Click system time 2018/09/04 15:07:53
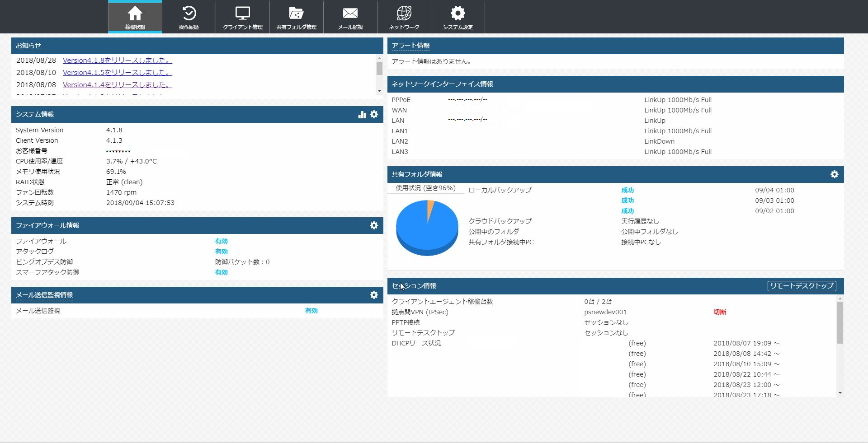The width and height of the screenshot is (868, 443). click(x=140, y=203)
